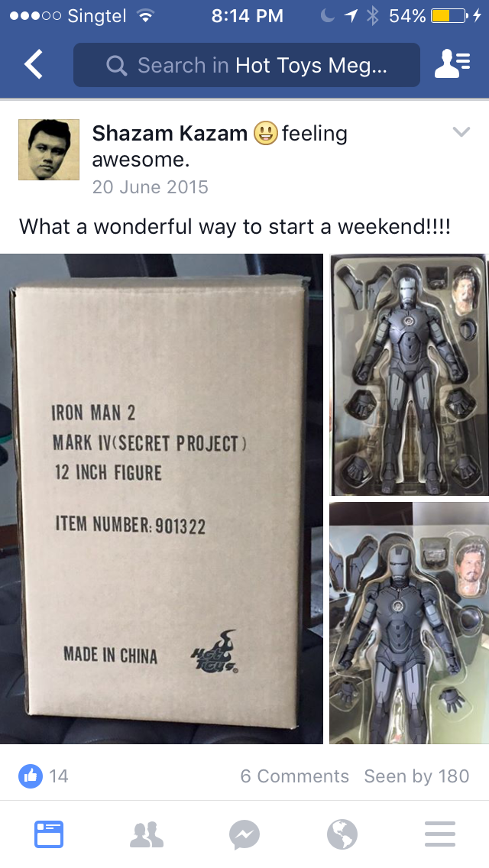Open Friend Requests tab icon
489x868 pixels.
pyautogui.click(x=146, y=834)
